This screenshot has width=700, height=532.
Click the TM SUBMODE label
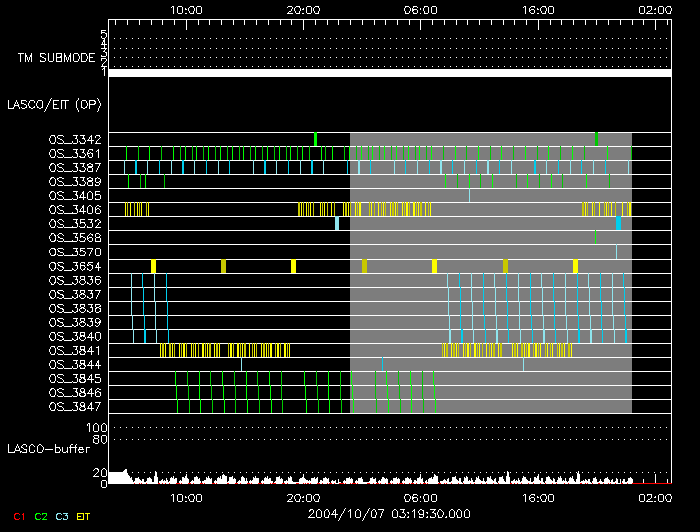(55, 58)
